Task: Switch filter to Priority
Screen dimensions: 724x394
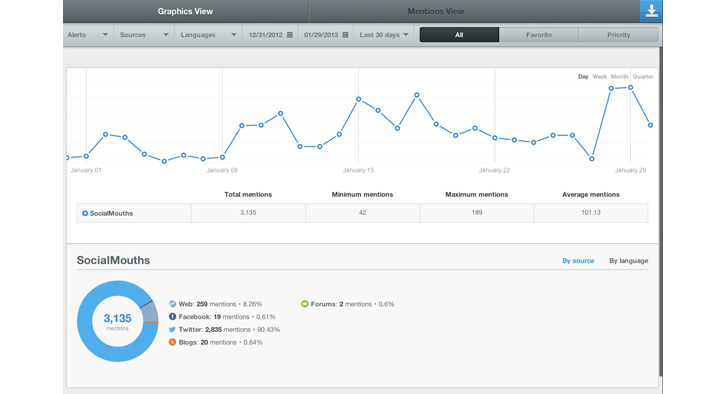Action: (618, 35)
